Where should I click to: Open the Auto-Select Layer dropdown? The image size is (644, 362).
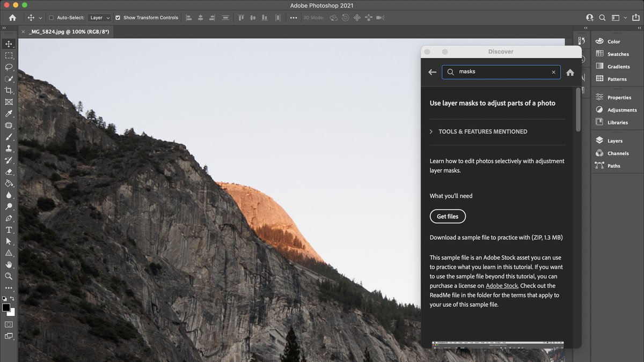(x=99, y=17)
